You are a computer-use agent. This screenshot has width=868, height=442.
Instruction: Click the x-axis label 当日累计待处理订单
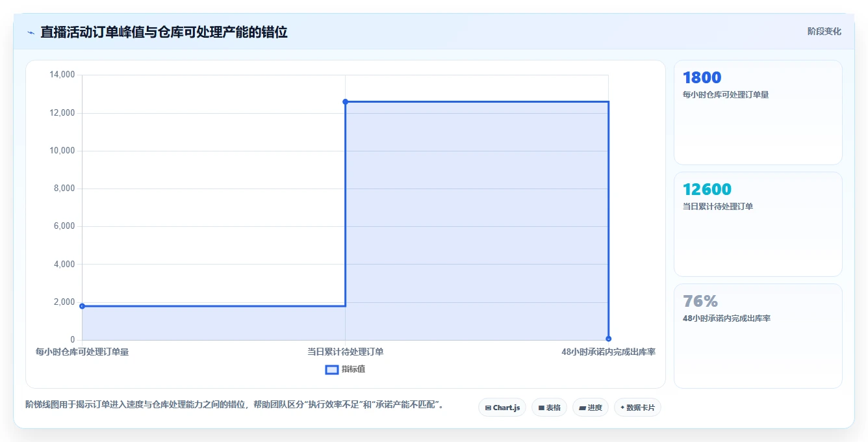tap(345, 352)
